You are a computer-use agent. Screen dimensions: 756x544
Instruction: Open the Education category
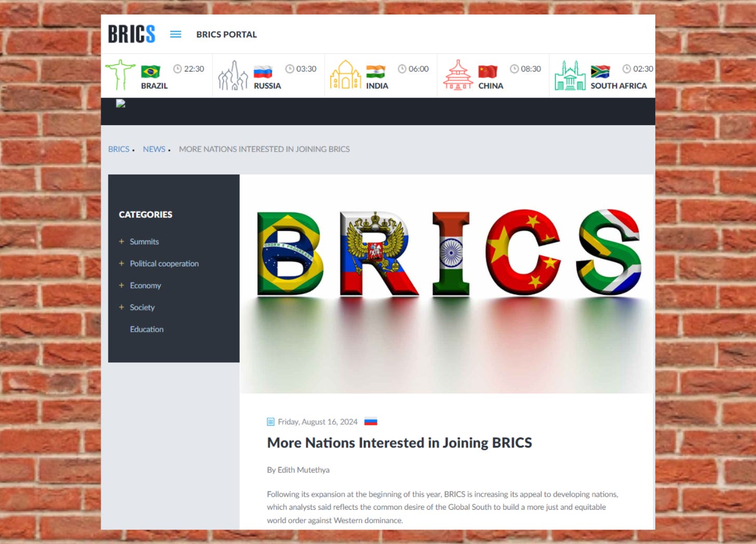click(x=146, y=329)
